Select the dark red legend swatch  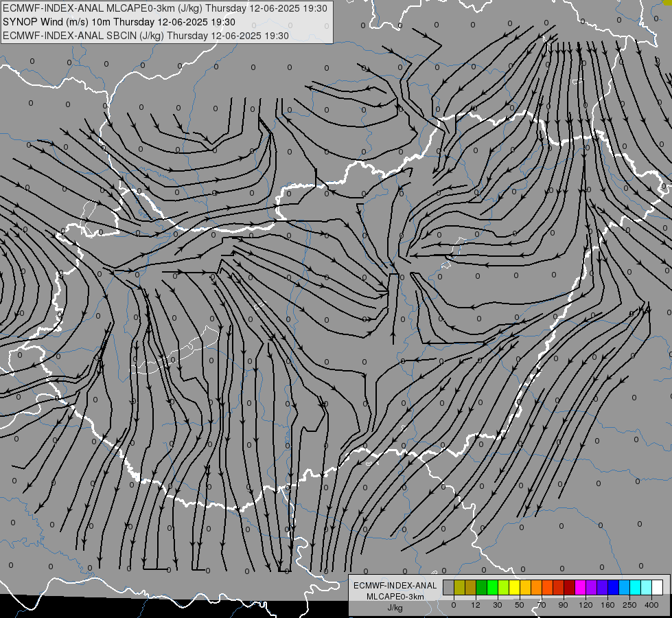click(570, 587)
